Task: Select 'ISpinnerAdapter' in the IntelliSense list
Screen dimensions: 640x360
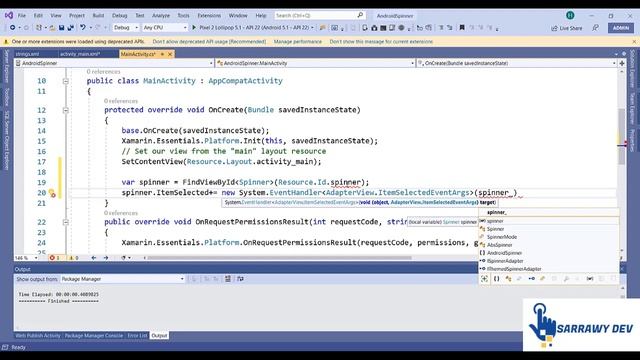Action: coord(549,261)
